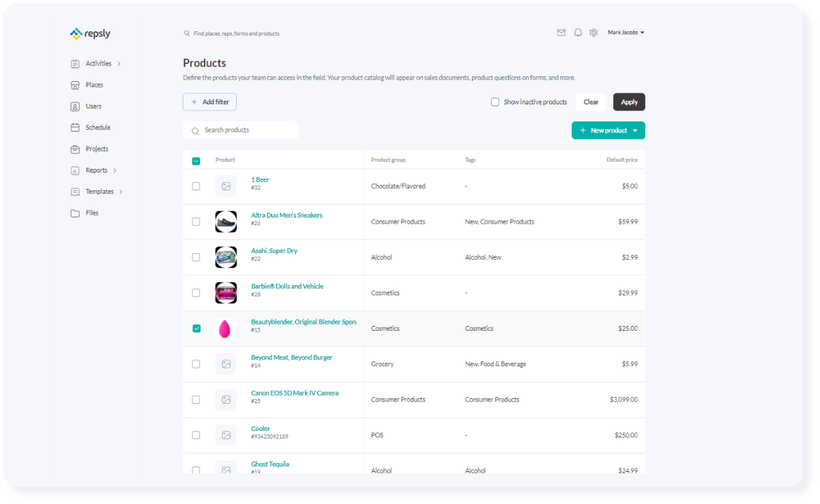The width and height of the screenshot is (820, 504).
Task: Click the Tags column header
Action: coord(470,160)
